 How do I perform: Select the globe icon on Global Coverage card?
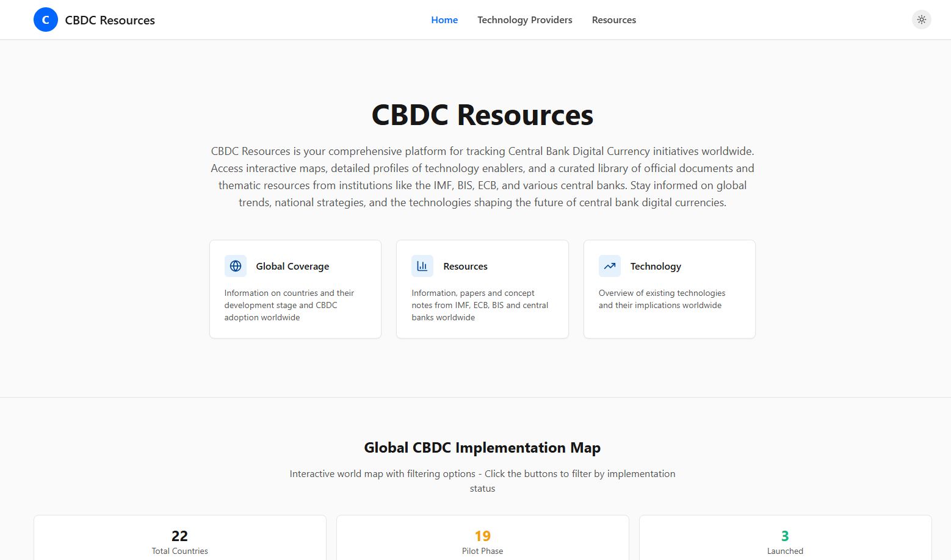click(235, 266)
